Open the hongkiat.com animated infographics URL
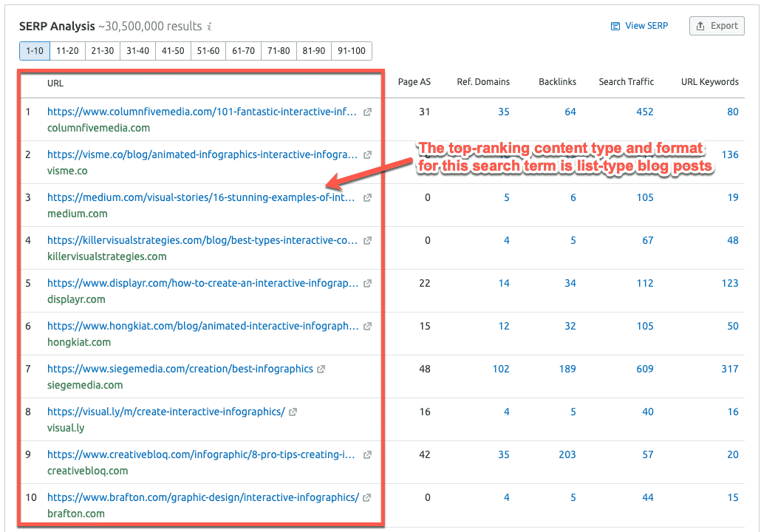The width and height of the screenshot is (761, 532). click(202, 327)
